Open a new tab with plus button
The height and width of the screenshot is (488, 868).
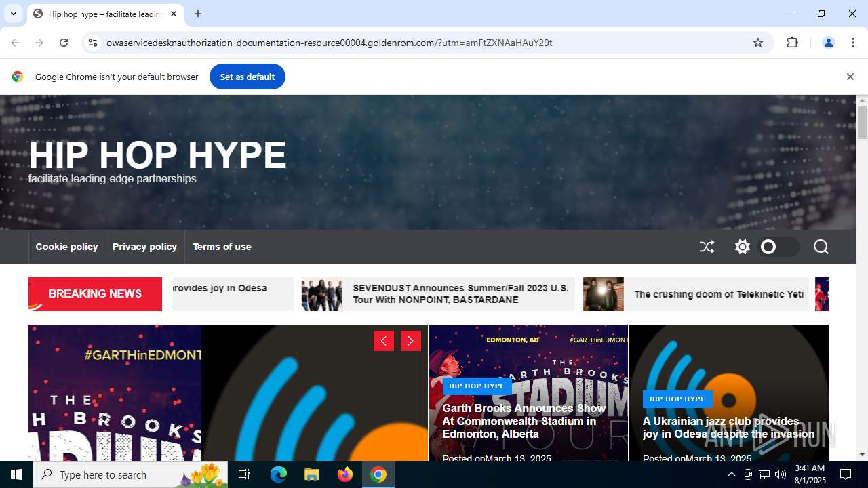click(x=198, y=14)
